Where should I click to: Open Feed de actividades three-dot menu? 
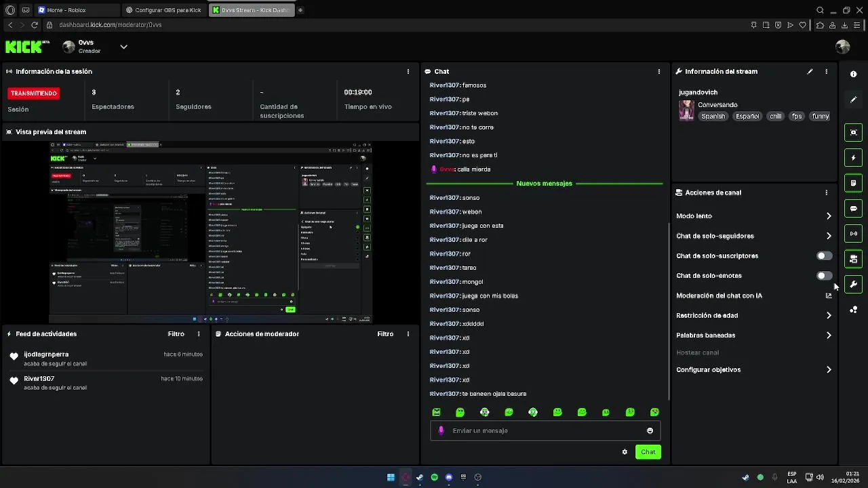pyautogui.click(x=199, y=333)
